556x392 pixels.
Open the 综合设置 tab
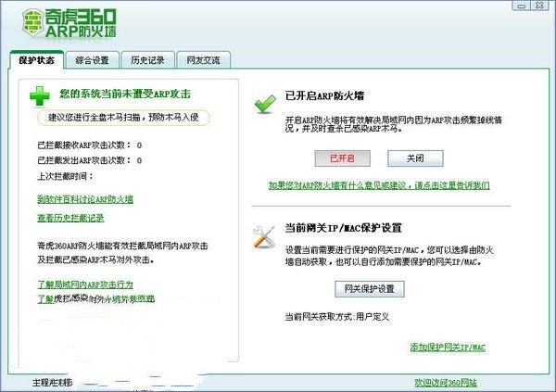click(92, 60)
